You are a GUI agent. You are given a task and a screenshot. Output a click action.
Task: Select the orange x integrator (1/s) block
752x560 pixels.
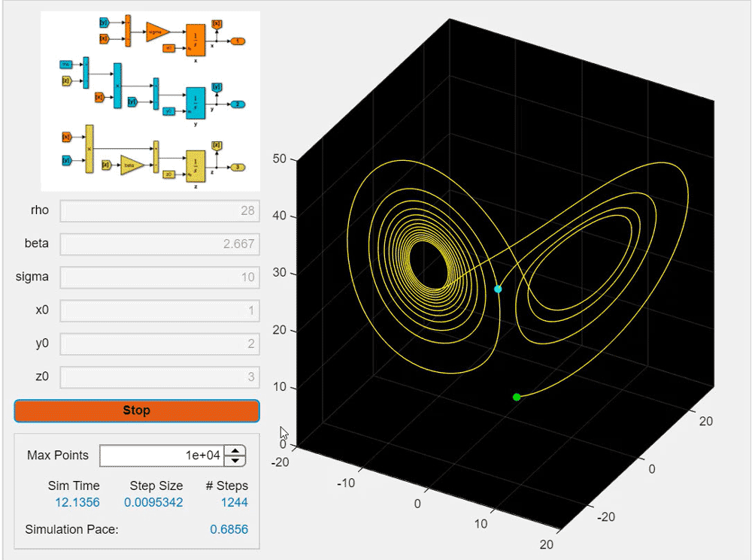point(195,40)
